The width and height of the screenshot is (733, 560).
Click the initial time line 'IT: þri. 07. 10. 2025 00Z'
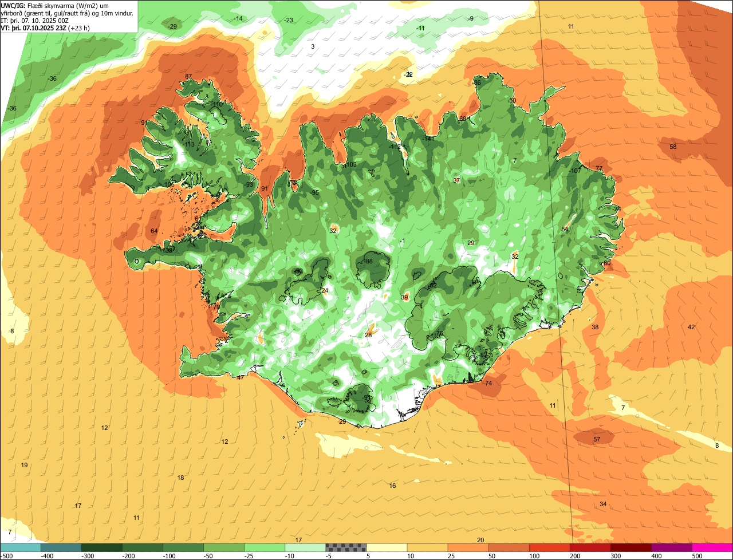(x=35, y=20)
